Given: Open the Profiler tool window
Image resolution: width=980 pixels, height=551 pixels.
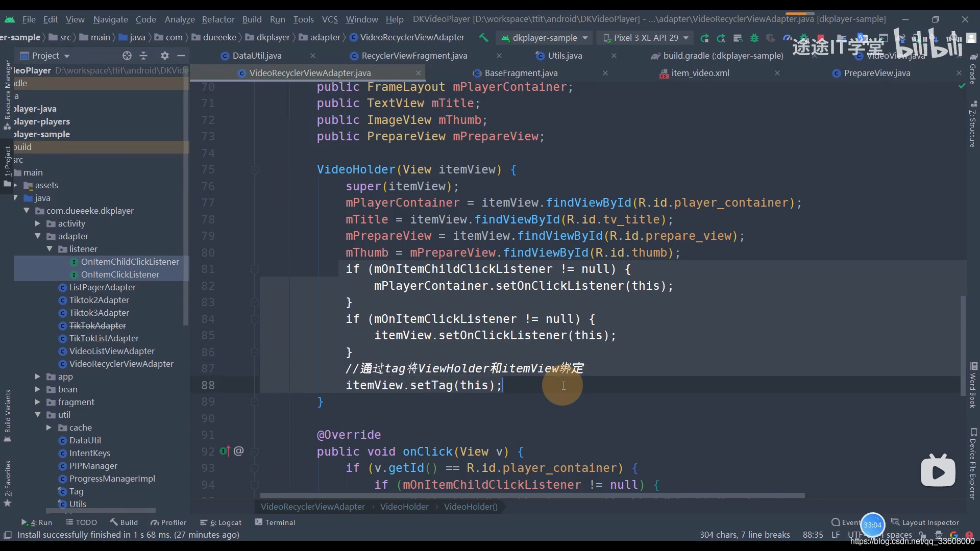Looking at the screenshot, I should tap(168, 522).
